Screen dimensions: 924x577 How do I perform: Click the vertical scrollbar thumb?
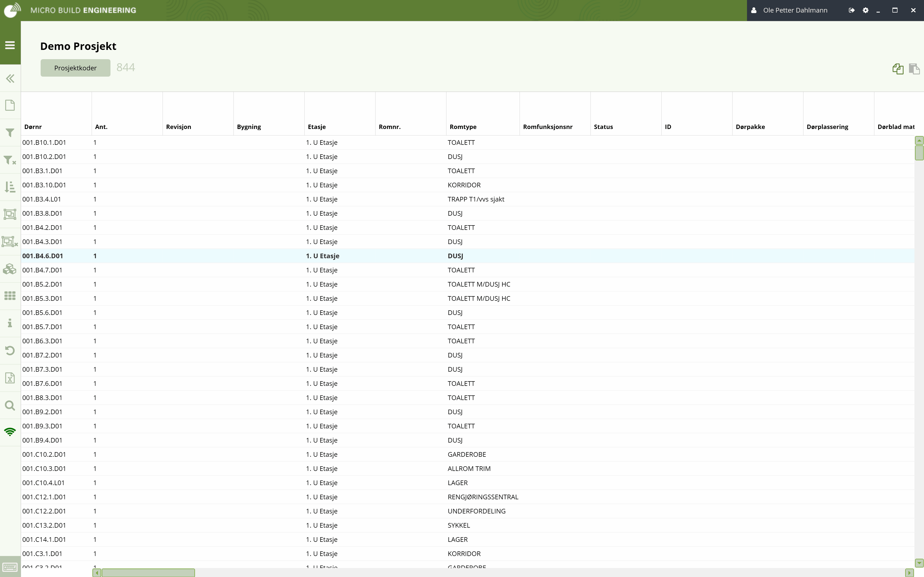(919, 153)
